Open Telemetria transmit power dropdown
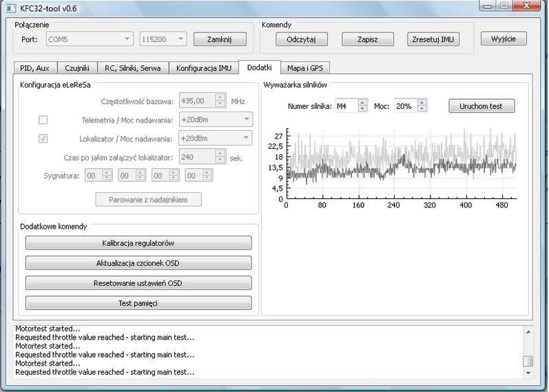This screenshot has height=392, width=549. (215, 120)
